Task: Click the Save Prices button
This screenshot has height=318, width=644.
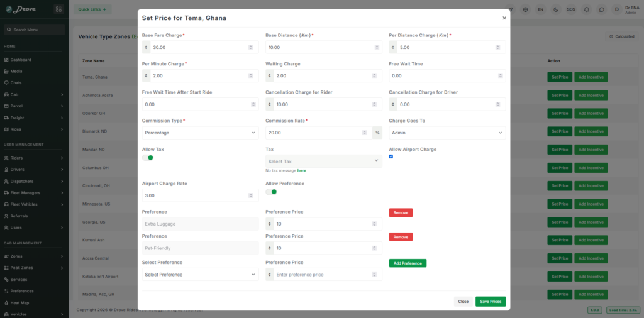Action: tap(491, 302)
